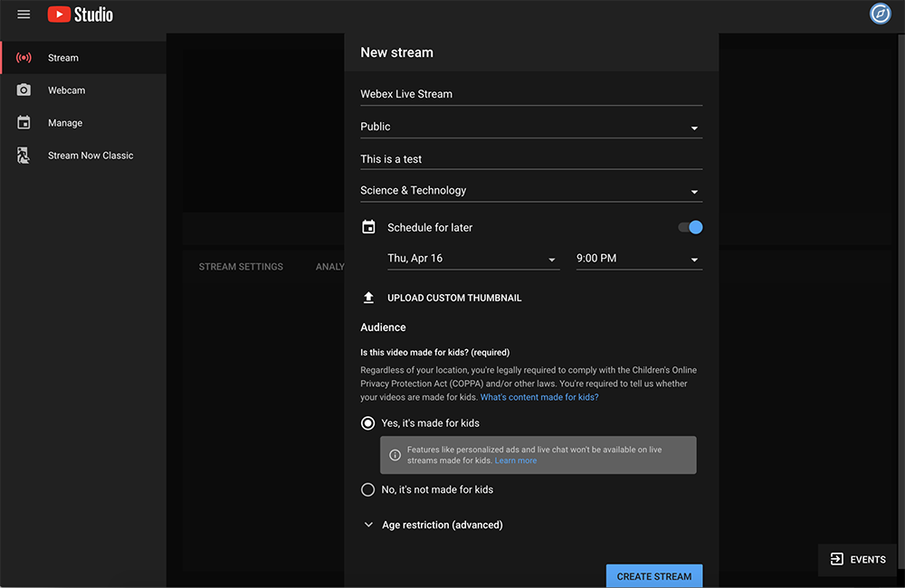The height and width of the screenshot is (588, 905).
Task: Open the Events button
Action: [858, 559]
